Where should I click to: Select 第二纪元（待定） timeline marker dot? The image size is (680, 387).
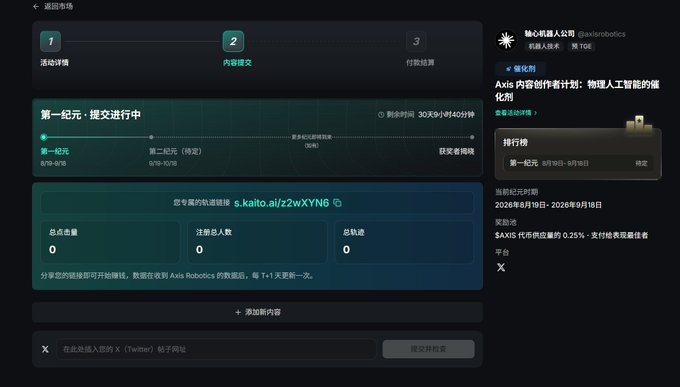pyautogui.click(x=151, y=137)
